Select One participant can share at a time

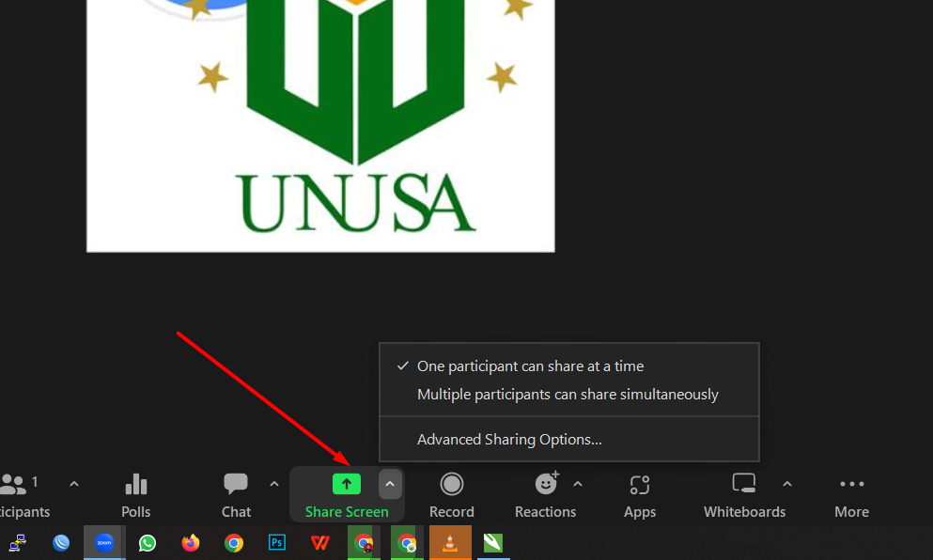[569, 366]
